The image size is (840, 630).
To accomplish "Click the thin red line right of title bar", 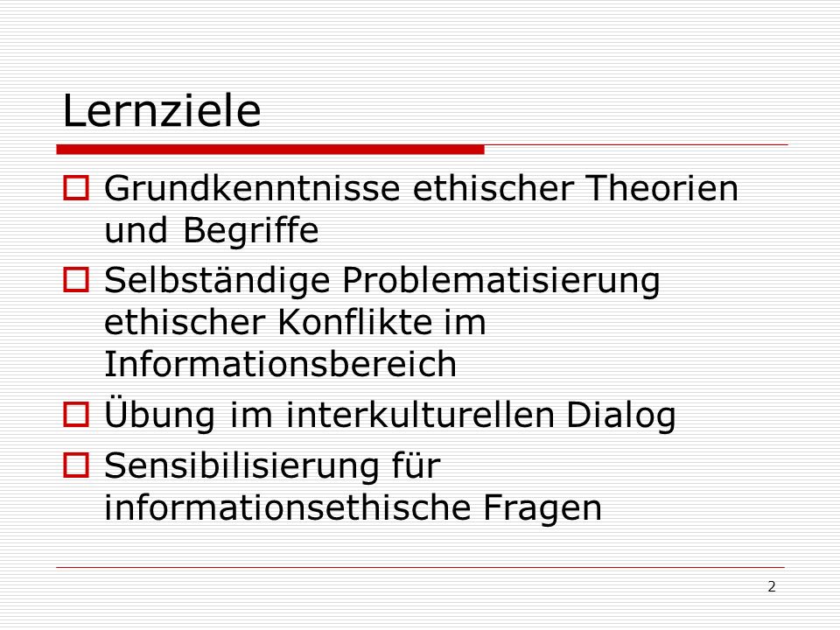I will tap(636, 144).
